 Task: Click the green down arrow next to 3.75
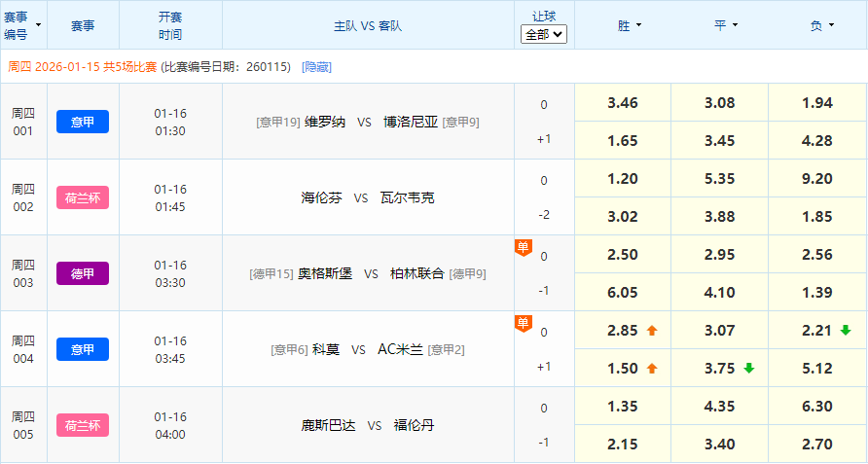(x=749, y=369)
